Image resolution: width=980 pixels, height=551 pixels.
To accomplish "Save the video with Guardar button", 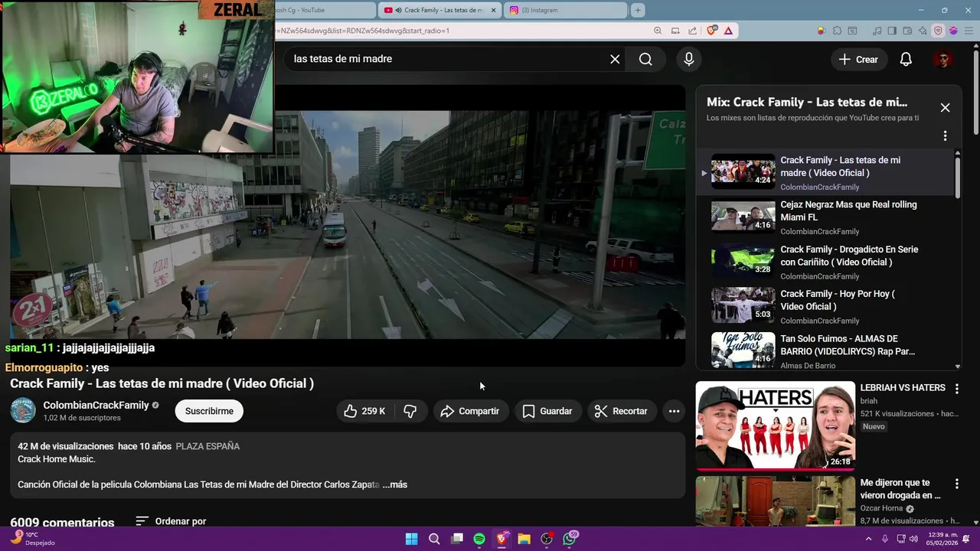I will tap(547, 411).
